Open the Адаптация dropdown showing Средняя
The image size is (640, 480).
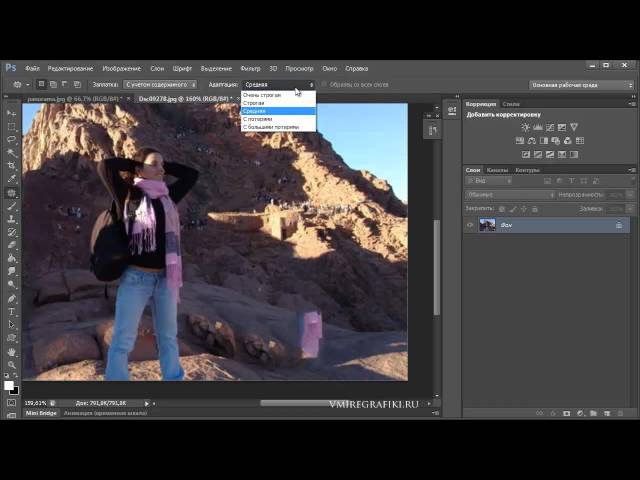coord(278,84)
